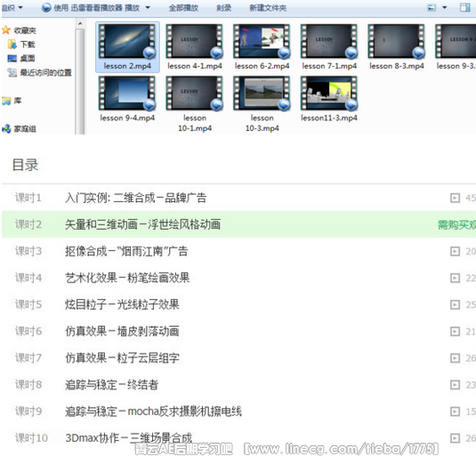The image size is (476, 464).
Task: Select the lesson 8-3.mp4 video file
Action: [x=397, y=47]
